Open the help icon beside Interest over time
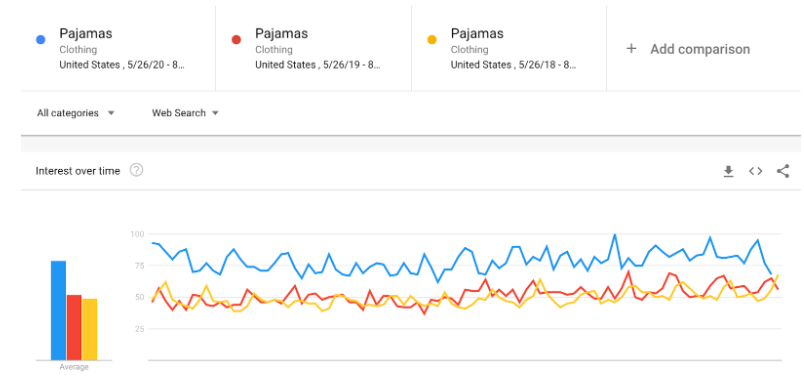 coord(136,170)
